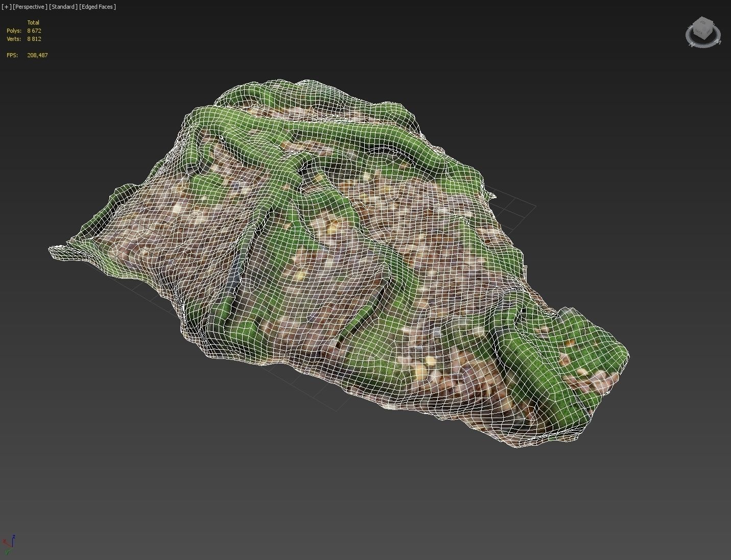Image resolution: width=731 pixels, height=560 pixels.
Task: Select the vertex count value 8 812
Action: pos(34,39)
